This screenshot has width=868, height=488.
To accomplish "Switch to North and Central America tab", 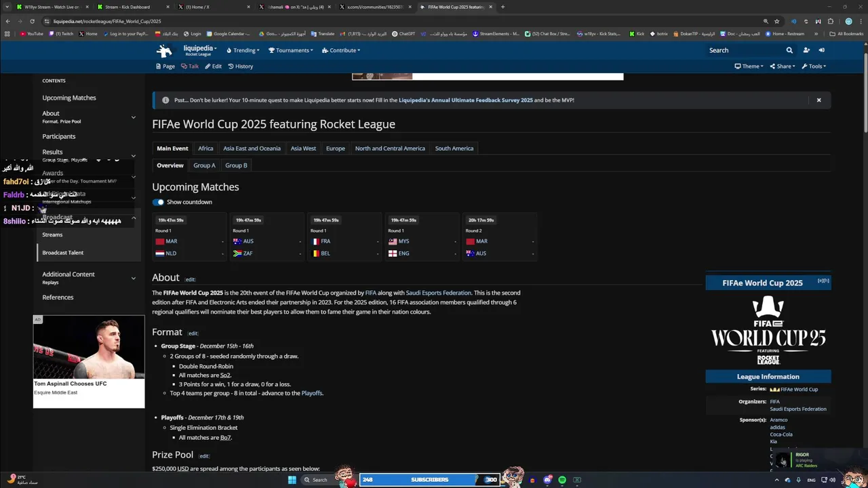I will (x=390, y=148).
